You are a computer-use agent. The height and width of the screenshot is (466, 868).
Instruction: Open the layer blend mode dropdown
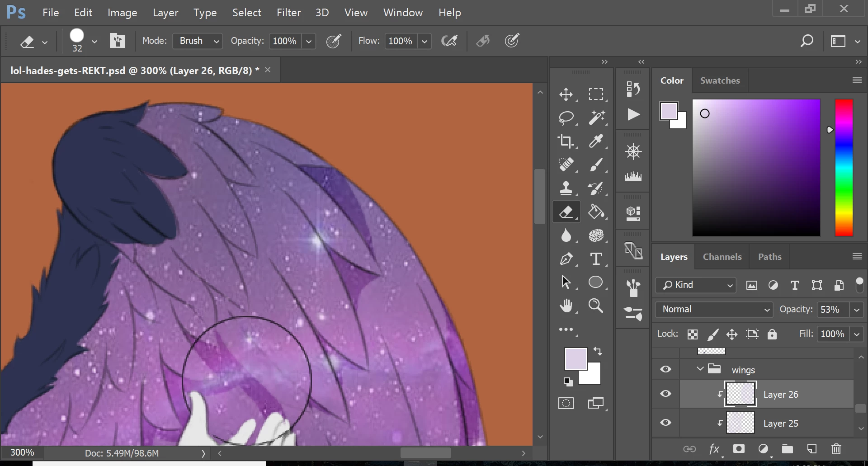click(x=714, y=310)
